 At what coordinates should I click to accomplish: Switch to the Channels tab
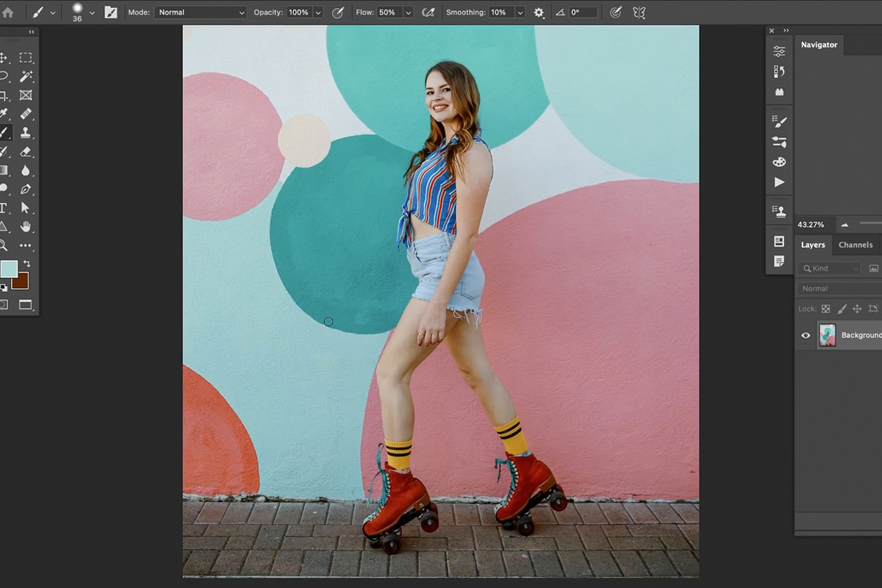856,245
